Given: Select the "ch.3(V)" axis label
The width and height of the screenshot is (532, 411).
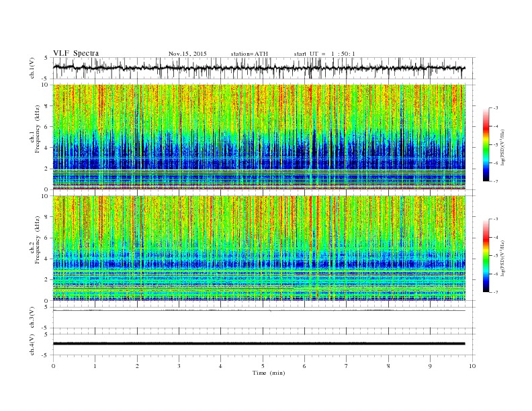Looking at the screenshot, I should click(32, 317).
